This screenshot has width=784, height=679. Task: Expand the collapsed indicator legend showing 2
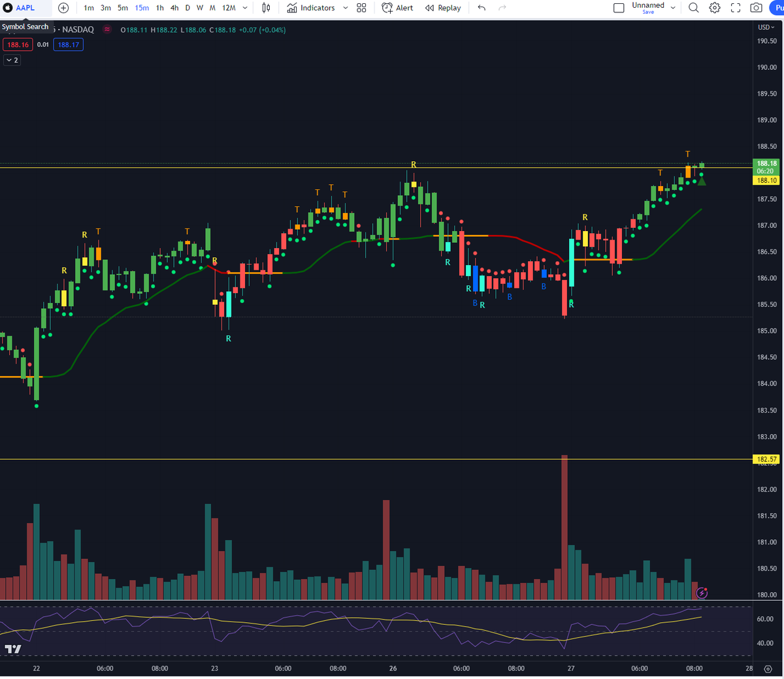coord(12,60)
